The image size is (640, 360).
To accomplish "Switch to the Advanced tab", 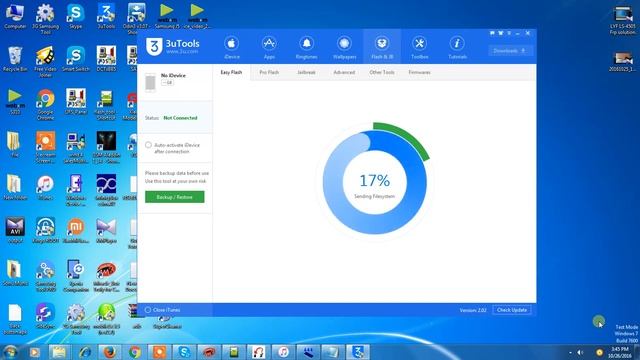I will 344,72.
